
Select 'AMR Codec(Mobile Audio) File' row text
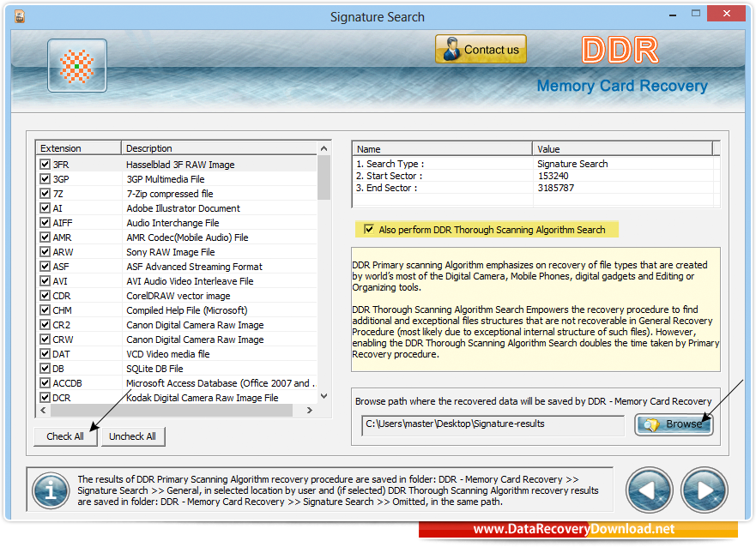[x=187, y=237]
